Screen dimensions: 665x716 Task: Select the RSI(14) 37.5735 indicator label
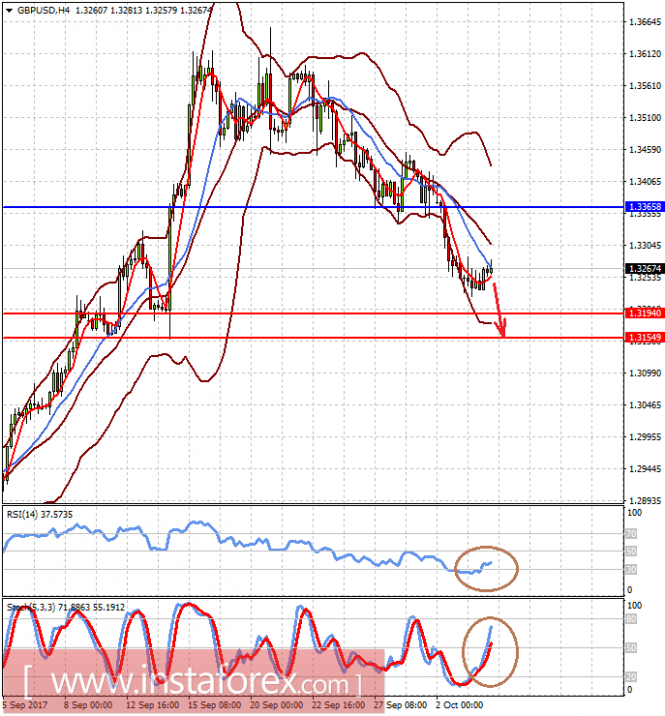(x=40, y=515)
